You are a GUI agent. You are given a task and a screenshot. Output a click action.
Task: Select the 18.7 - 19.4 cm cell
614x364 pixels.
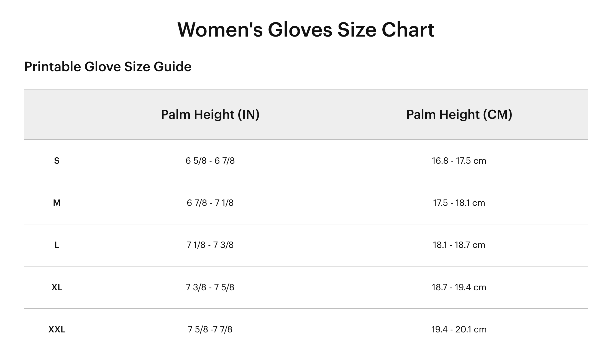459,287
